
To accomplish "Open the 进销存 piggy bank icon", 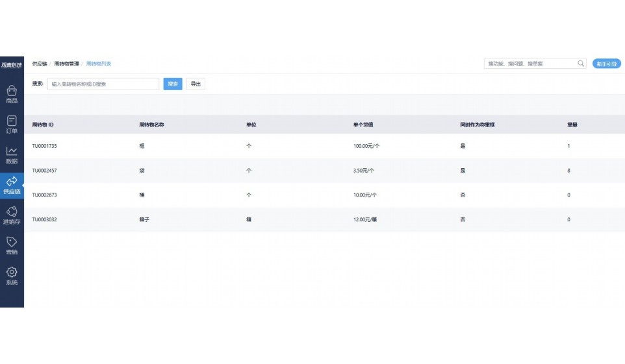I will click(12, 212).
